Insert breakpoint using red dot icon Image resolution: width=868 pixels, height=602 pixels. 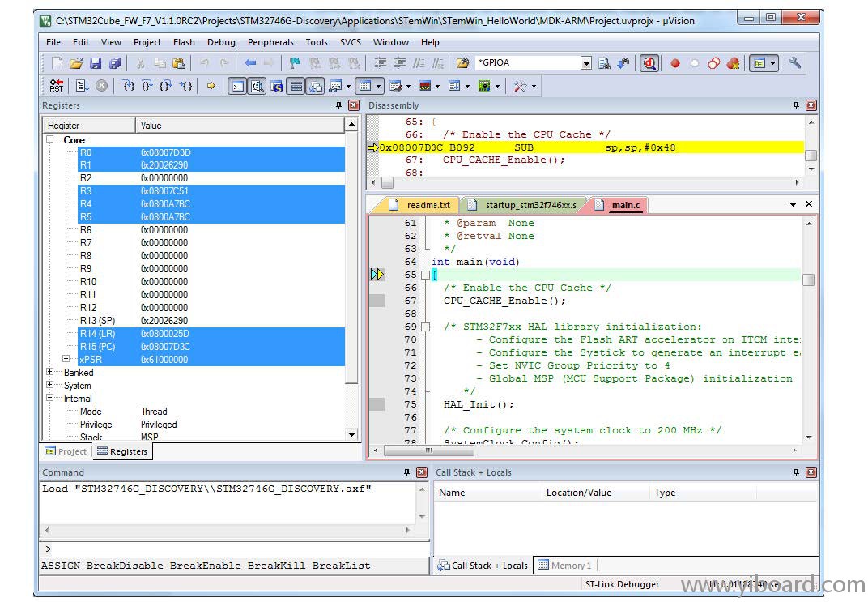click(674, 63)
